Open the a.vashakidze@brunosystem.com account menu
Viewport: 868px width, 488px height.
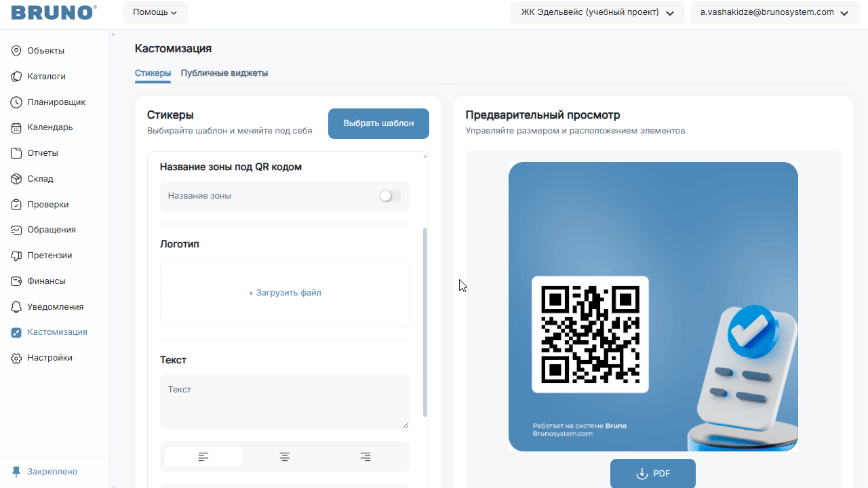click(x=774, y=12)
